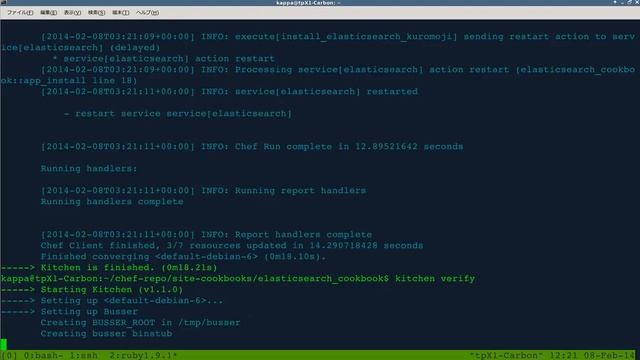Screen dimensions: 640x360
Task: Click the tmux session indicator [0]
Action: click(x=9, y=355)
